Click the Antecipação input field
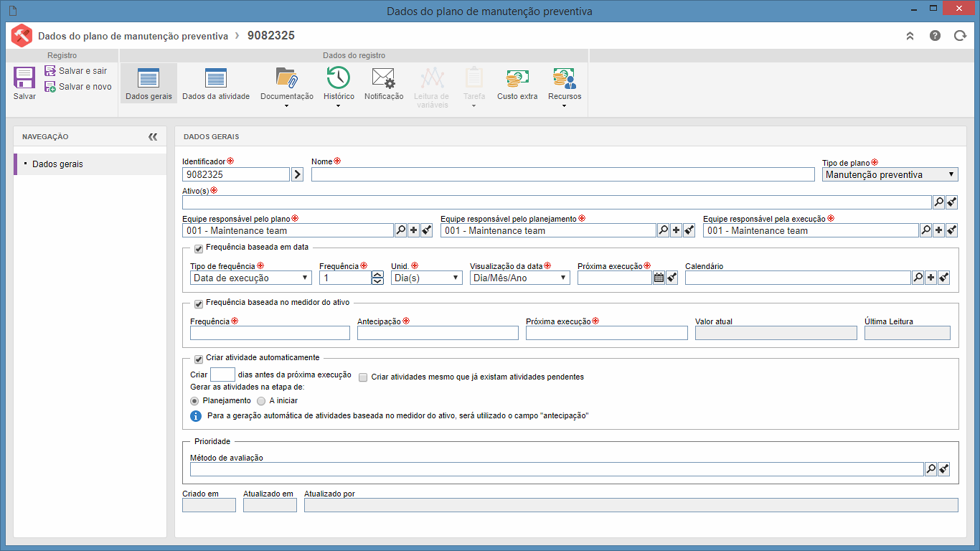 pos(438,333)
